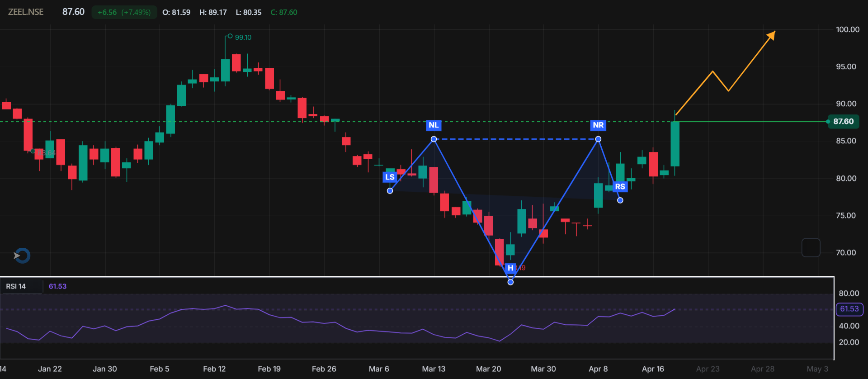
Task: Click the RS right shoulder marker
Action: pos(620,186)
